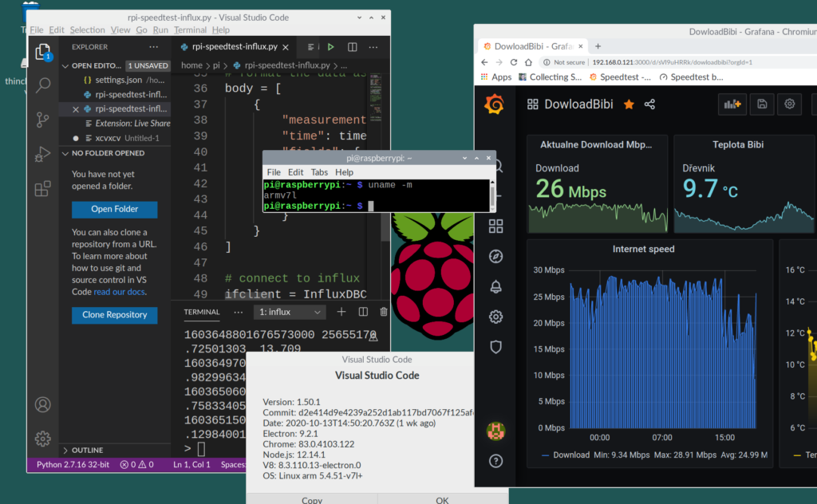Click Python 2.7.16 32-bit in status bar
The width and height of the screenshot is (817, 504).
(73, 464)
